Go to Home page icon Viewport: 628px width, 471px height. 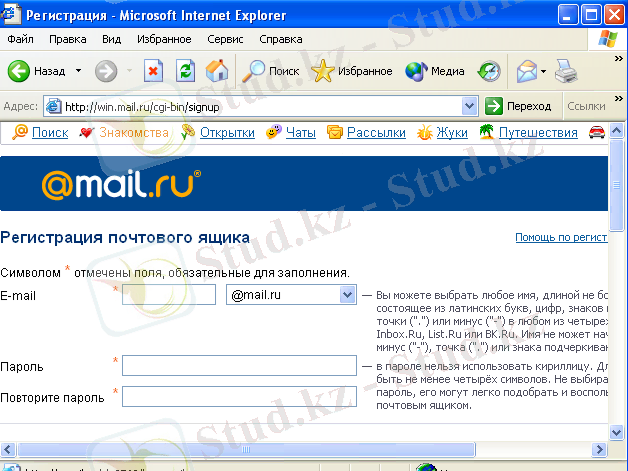click(x=216, y=71)
